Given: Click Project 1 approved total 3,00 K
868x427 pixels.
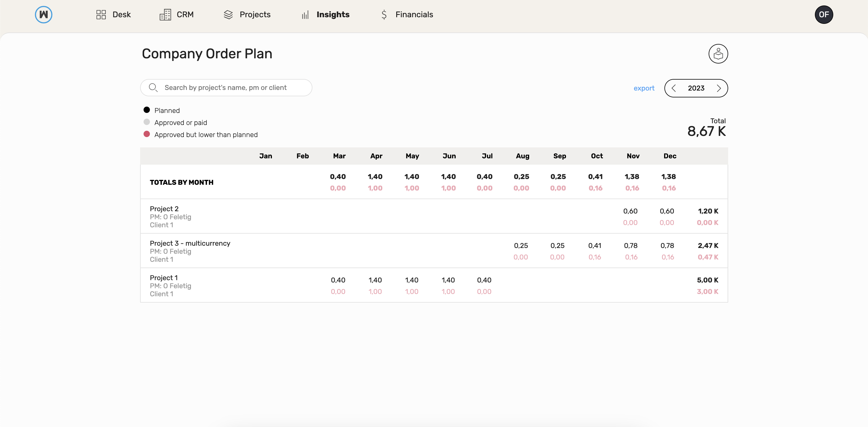Looking at the screenshot, I should click(x=707, y=291).
